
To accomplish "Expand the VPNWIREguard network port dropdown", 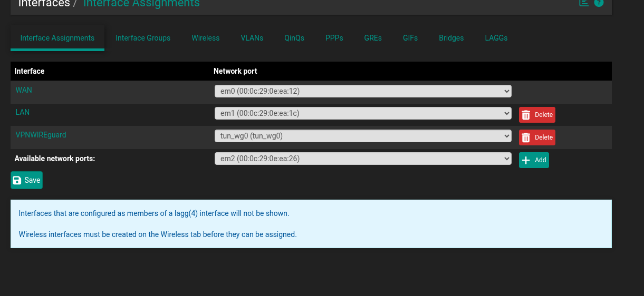I will click(x=363, y=136).
